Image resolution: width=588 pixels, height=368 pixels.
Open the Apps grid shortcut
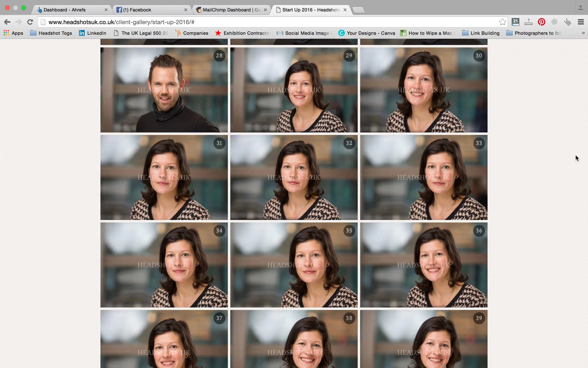(x=13, y=33)
